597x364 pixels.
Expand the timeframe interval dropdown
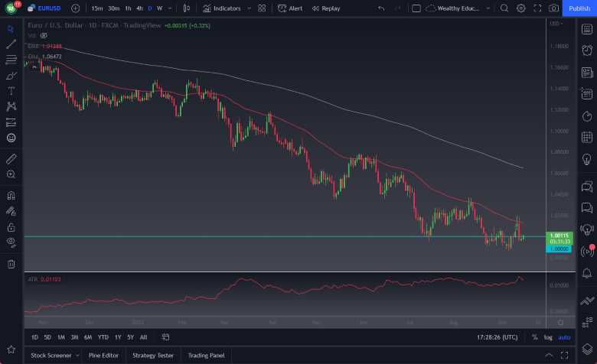click(170, 8)
